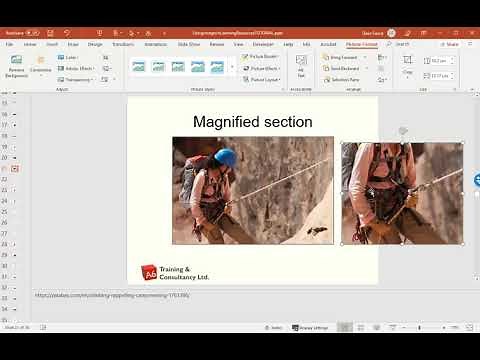The image size is (480, 360).
Task: Open the Picture Layout dropdown
Action: click(x=261, y=79)
